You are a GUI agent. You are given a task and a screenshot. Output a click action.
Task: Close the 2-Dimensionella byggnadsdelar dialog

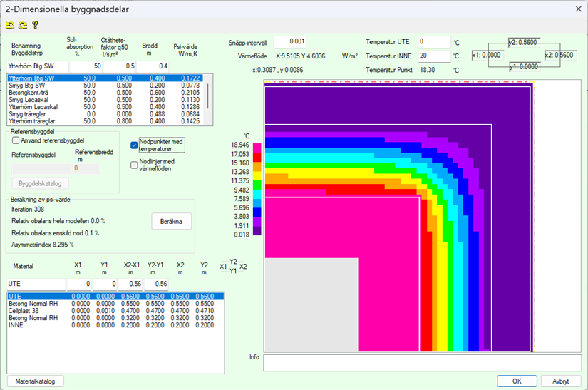coord(577,8)
